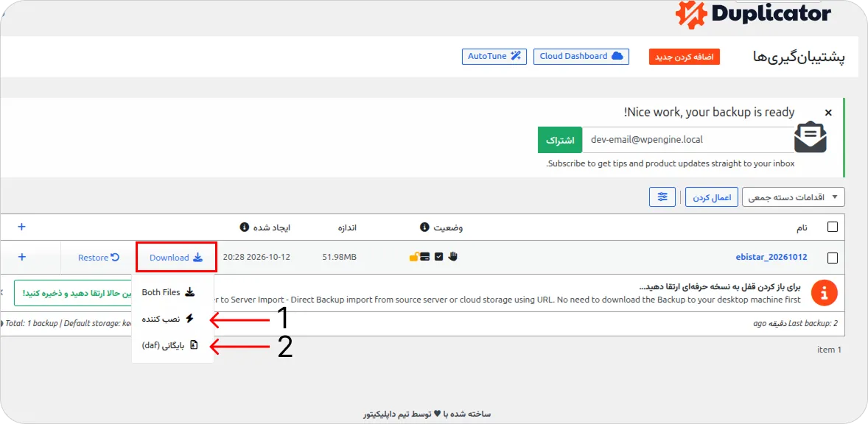Open the ebistar_20261012 backup link
This screenshot has height=424, width=868.
771,257
